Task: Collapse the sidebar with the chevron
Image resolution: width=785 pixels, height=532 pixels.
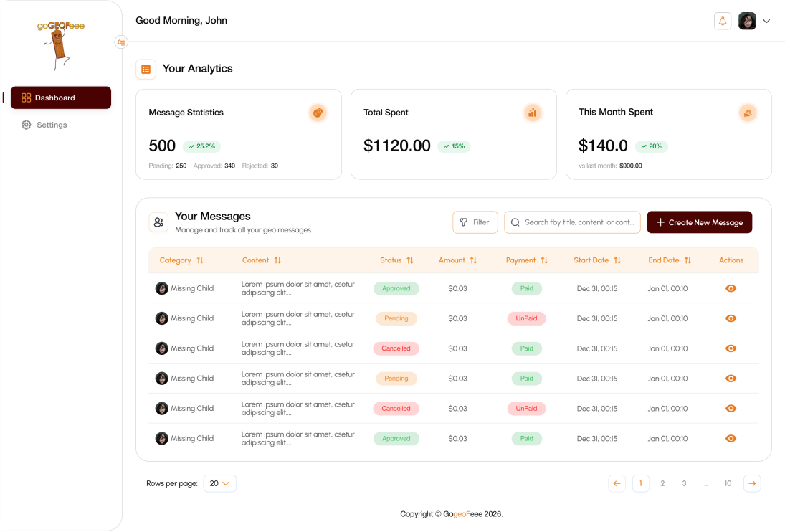Action: pyautogui.click(x=121, y=42)
